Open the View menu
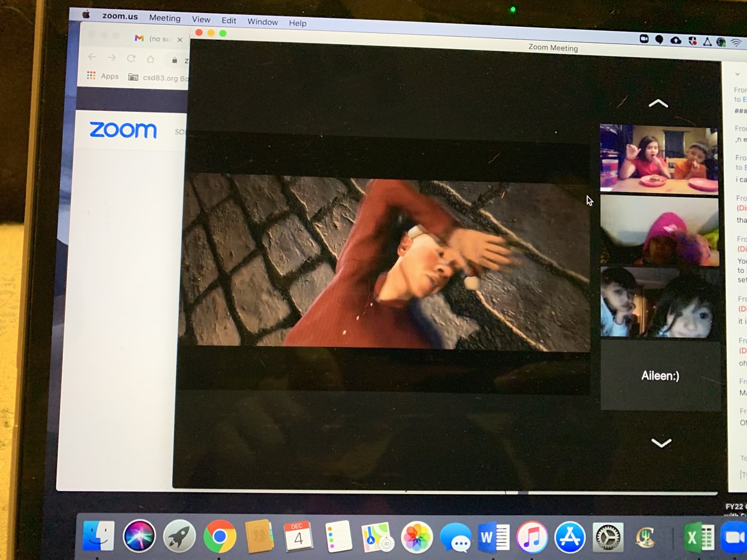Image resolution: width=747 pixels, height=560 pixels. click(x=201, y=19)
